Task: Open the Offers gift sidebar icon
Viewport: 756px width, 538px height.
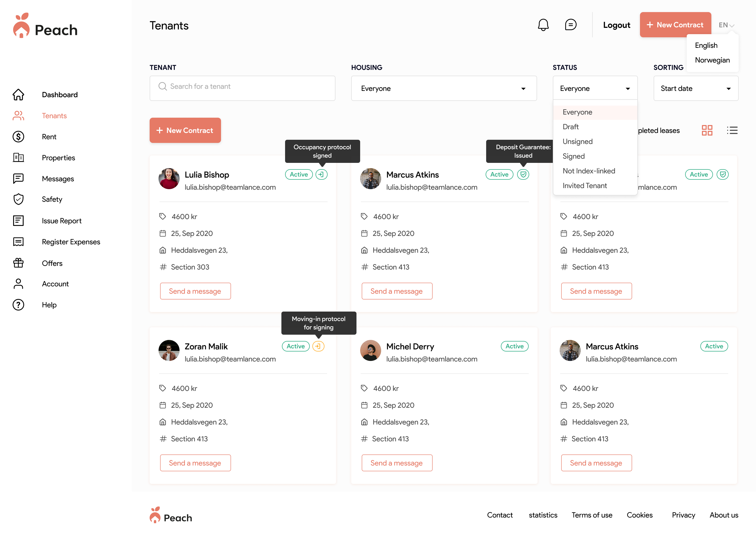Action: 19,263
